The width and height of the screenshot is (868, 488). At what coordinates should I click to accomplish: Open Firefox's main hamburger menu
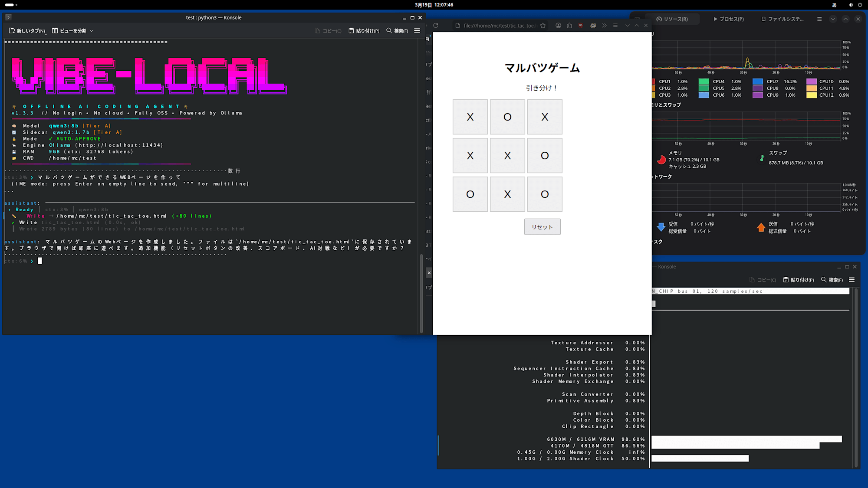tap(616, 26)
